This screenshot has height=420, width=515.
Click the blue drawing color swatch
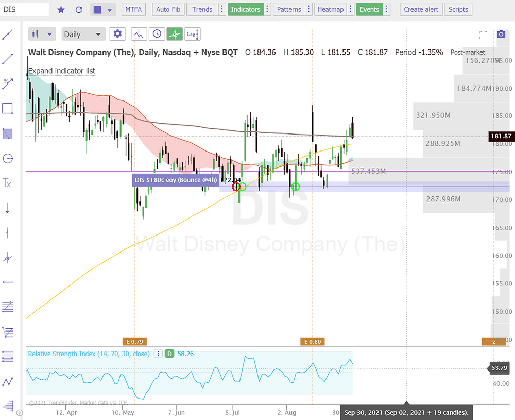tap(97, 10)
